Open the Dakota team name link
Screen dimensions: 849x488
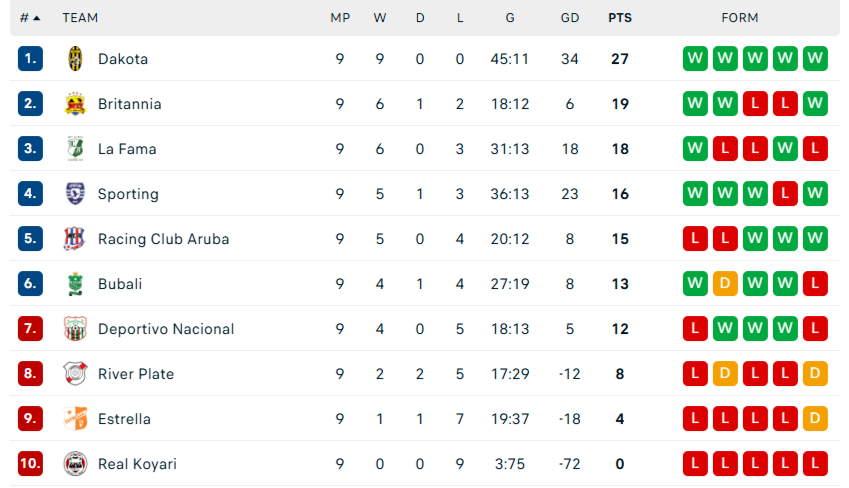pos(123,59)
